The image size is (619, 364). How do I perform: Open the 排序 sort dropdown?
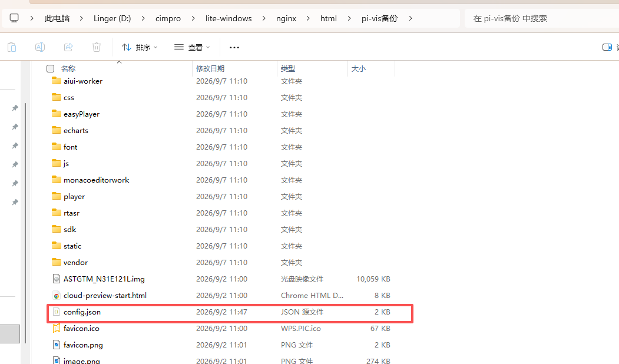click(x=140, y=47)
